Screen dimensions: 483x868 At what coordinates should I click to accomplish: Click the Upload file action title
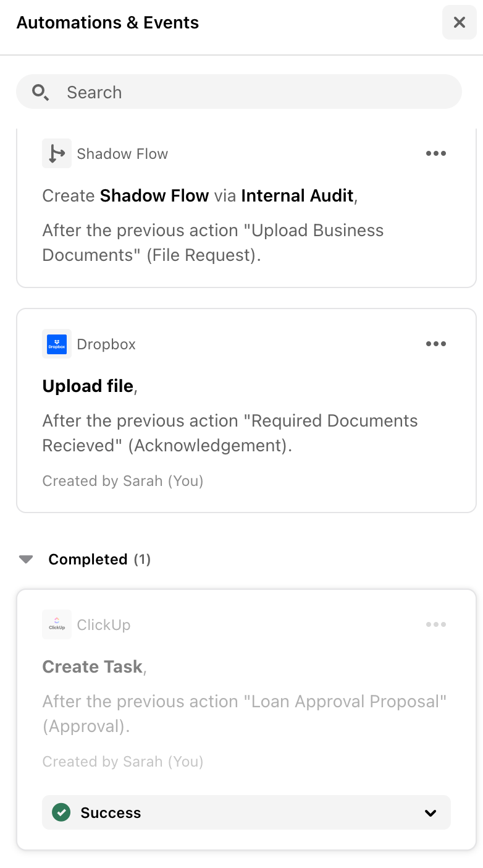(x=88, y=386)
